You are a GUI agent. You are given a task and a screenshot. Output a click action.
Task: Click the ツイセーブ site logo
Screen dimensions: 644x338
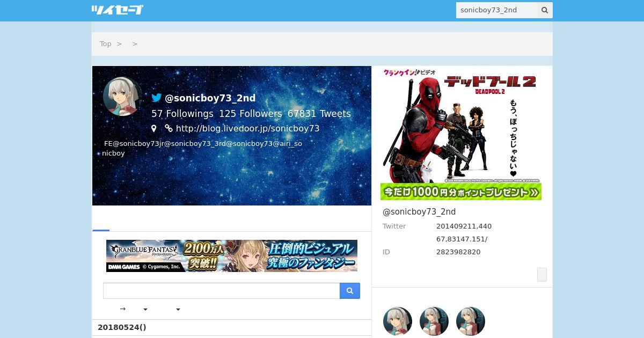coord(117,10)
